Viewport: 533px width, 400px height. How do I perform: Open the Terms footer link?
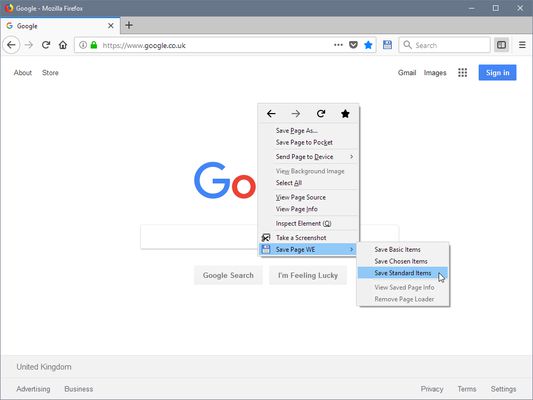pyautogui.click(x=467, y=389)
